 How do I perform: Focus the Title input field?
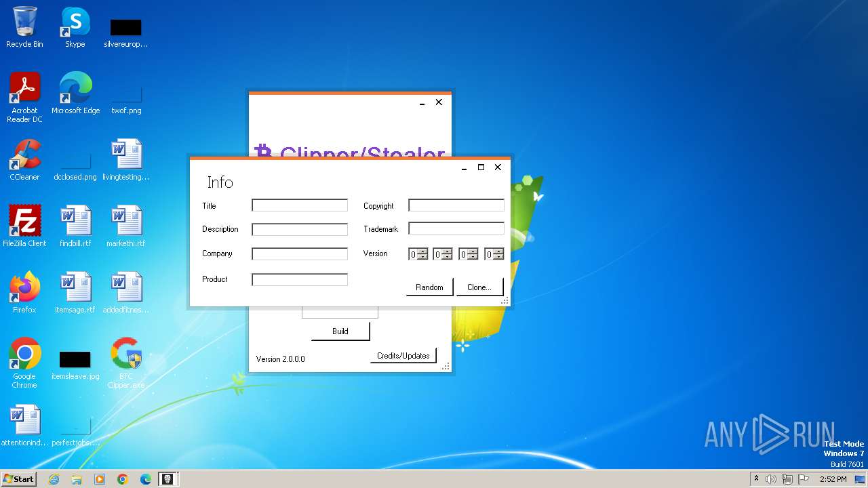pyautogui.click(x=300, y=205)
